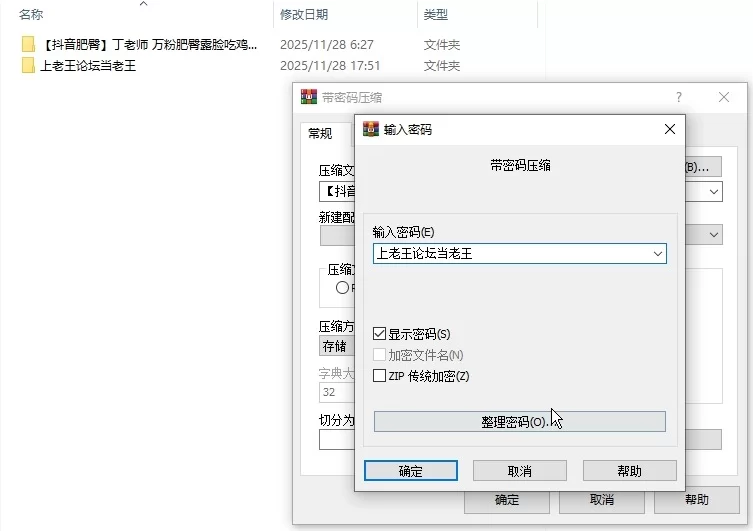Click into the 输入密码 password text field
Viewport: 753px width, 531px height.
508,254
